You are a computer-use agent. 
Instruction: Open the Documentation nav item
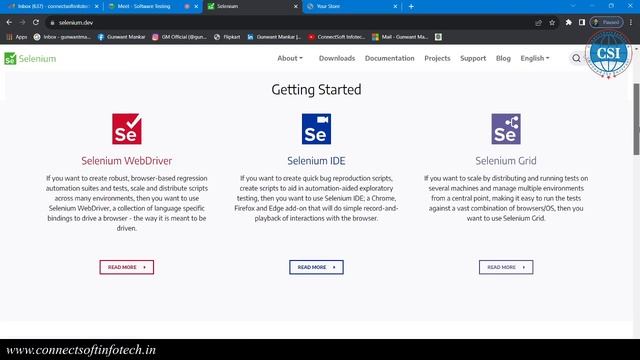pyautogui.click(x=389, y=58)
